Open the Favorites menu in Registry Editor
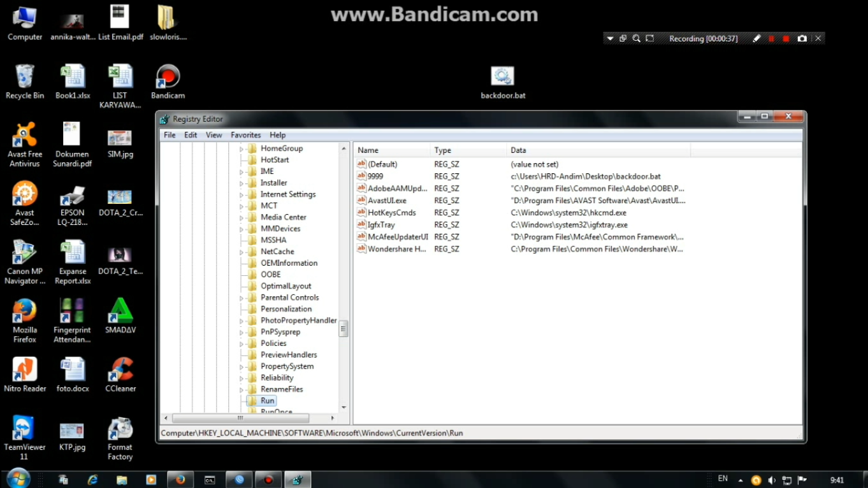 (246, 135)
